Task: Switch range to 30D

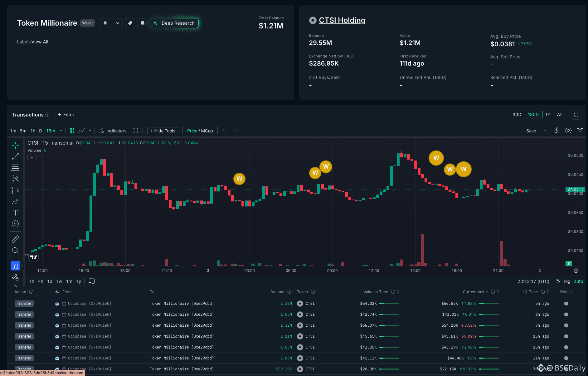Action: (517, 115)
